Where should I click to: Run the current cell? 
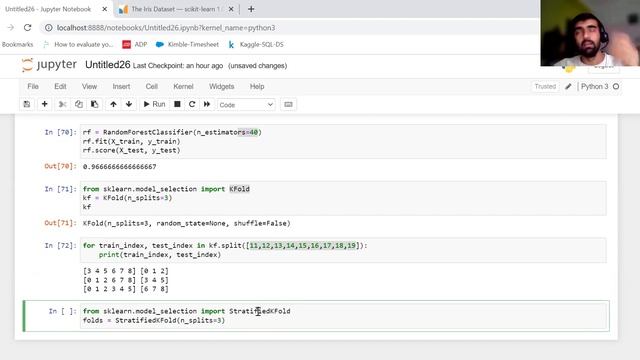[x=154, y=104]
